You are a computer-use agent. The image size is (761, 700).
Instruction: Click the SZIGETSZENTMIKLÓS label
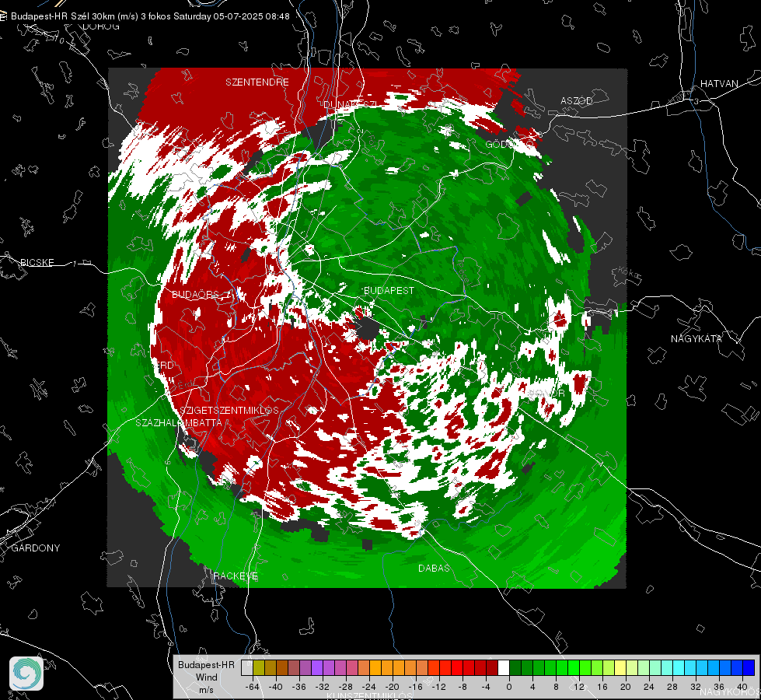coord(229,410)
